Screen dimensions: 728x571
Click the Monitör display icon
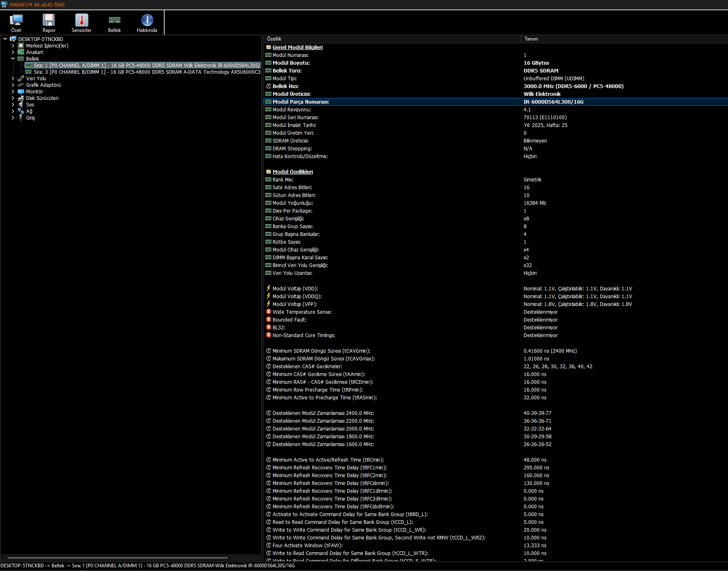pyautogui.click(x=21, y=91)
